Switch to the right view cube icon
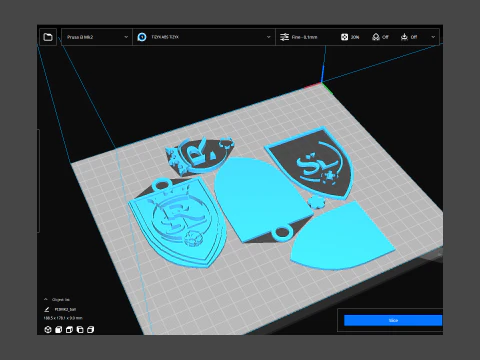Image resolution: width=480 pixels, height=360 pixels. point(91,330)
